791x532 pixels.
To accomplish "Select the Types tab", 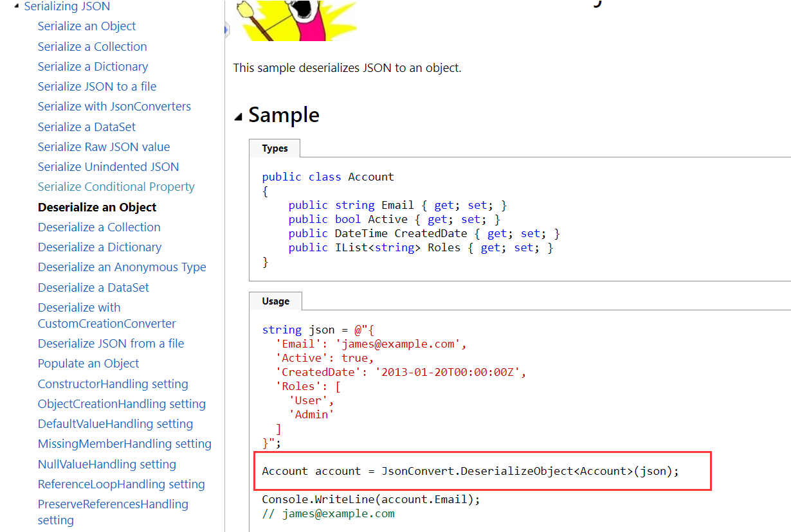I will 275,148.
